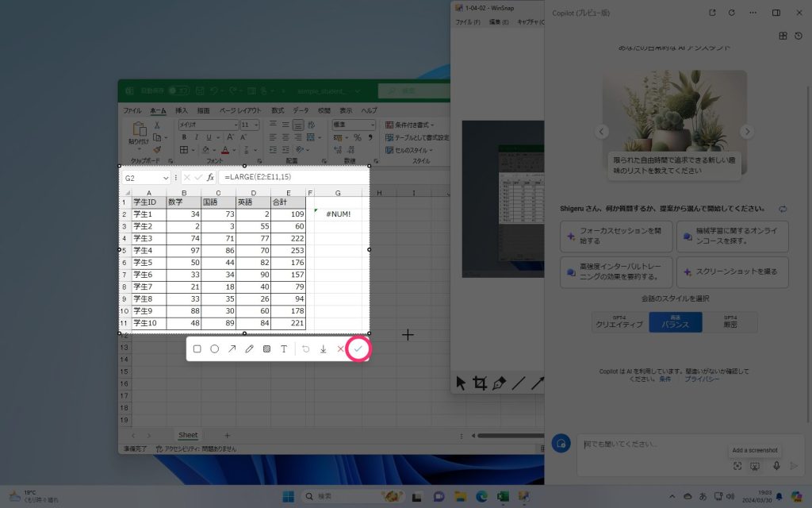Toggle Excel AutoSave switch
Viewport: 812px width, 508px height.
178,90
